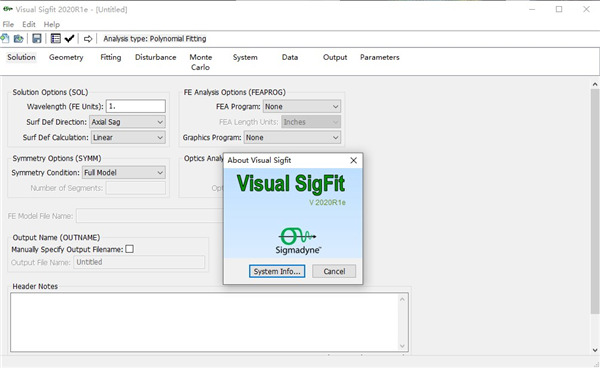Open the FEA Length Units dropdown
This screenshot has height=368, width=600.
pyautogui.click(x=311, y=122)
